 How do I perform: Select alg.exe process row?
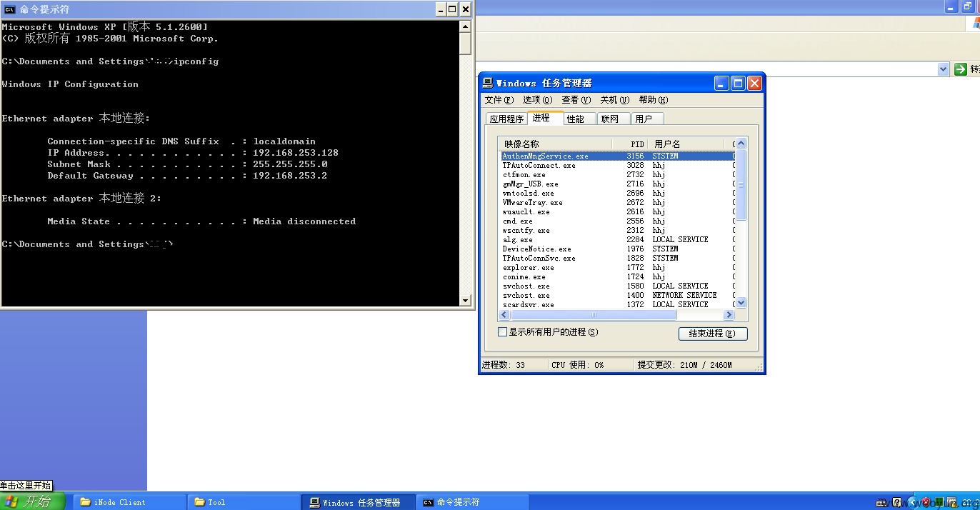(x=617, y=239)
